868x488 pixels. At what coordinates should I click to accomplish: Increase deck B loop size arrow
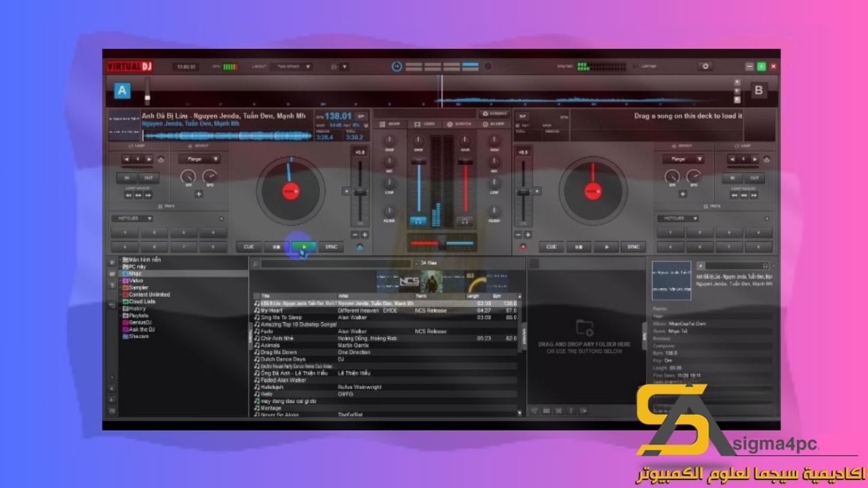(754, 160)
